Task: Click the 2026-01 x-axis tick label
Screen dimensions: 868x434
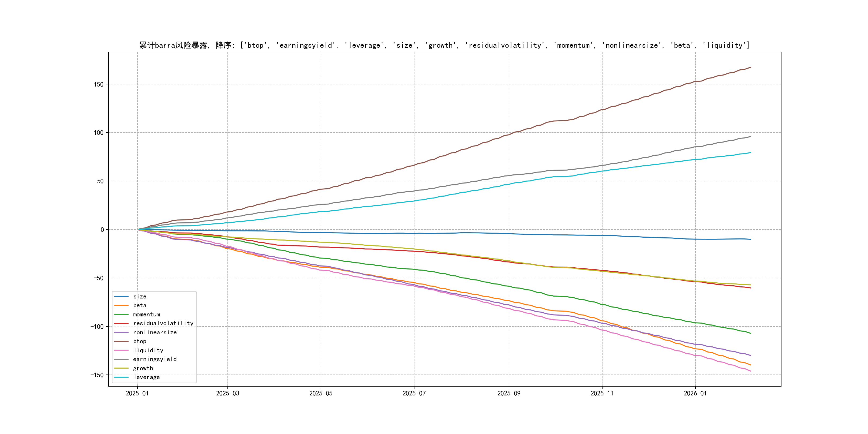Action: 695,393
